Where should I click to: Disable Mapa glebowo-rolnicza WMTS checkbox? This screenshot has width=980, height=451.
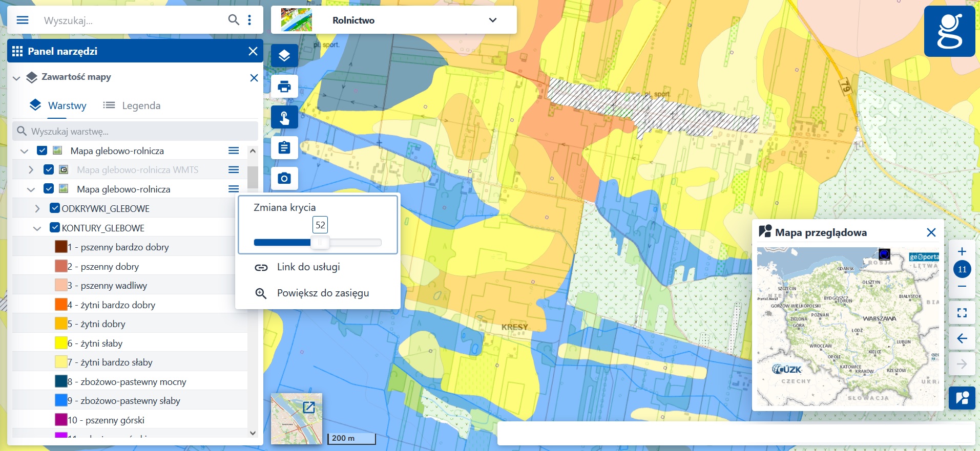[x=49, y=169]
